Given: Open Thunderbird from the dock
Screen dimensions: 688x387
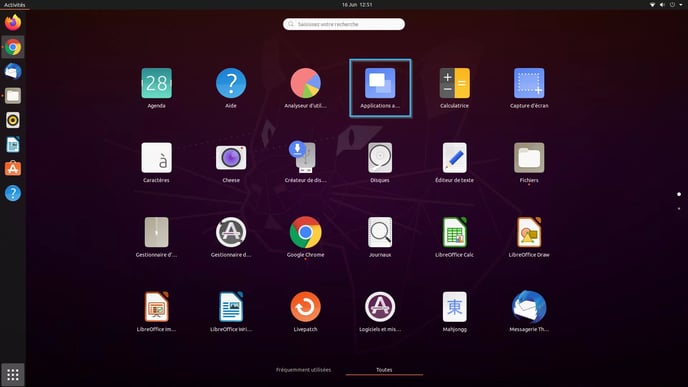Looking at the screenshot, I should 13,71.
